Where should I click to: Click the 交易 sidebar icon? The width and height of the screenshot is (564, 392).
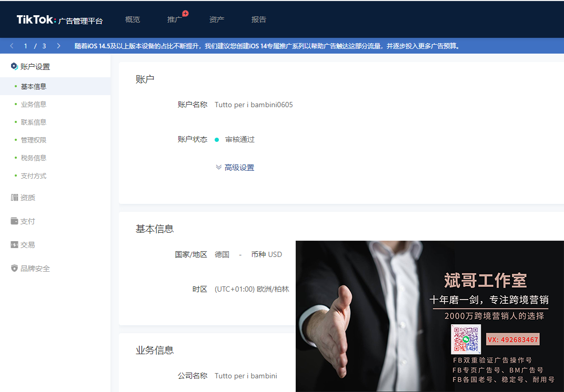14,245
